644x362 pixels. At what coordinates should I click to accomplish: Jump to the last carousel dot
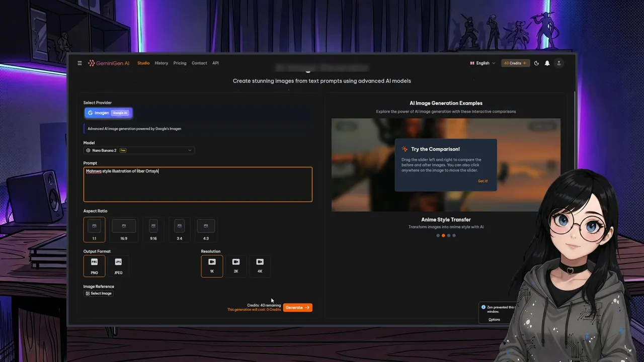pos(454,235)
